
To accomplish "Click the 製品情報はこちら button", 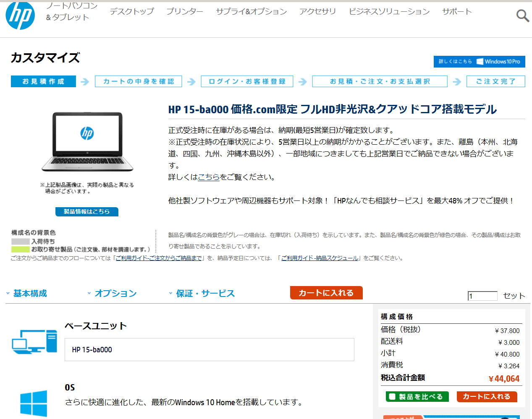I will point(87,212).
